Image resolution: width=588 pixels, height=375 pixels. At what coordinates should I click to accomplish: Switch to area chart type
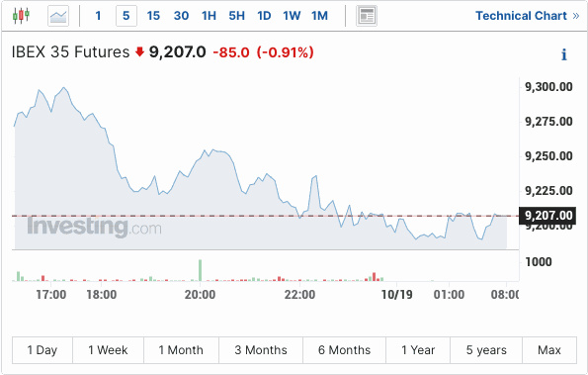tap(58, 16)
